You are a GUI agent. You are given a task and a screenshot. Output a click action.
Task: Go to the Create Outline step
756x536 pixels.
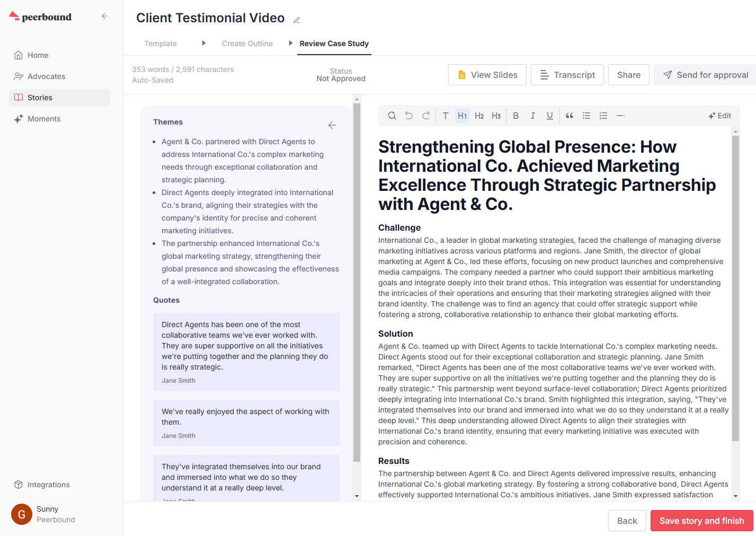coord(247,43)
